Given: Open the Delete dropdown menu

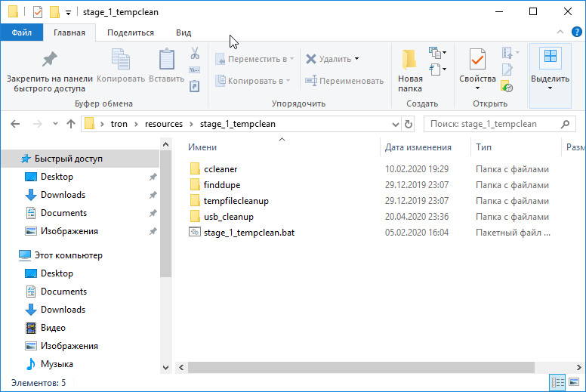Looking at the screenshot, I should pyautogui.click(x=357, y=59).
